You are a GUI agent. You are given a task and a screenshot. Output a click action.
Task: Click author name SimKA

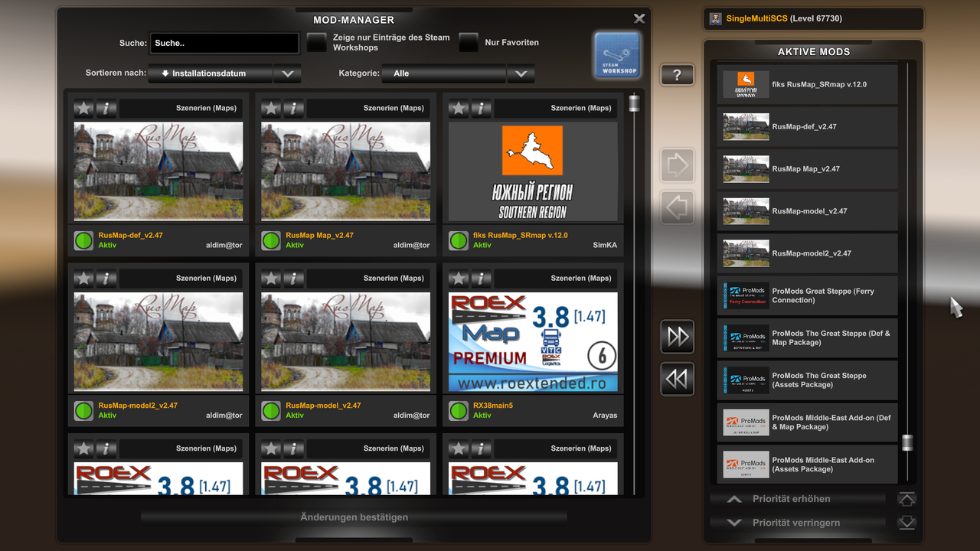click(605, 246)
